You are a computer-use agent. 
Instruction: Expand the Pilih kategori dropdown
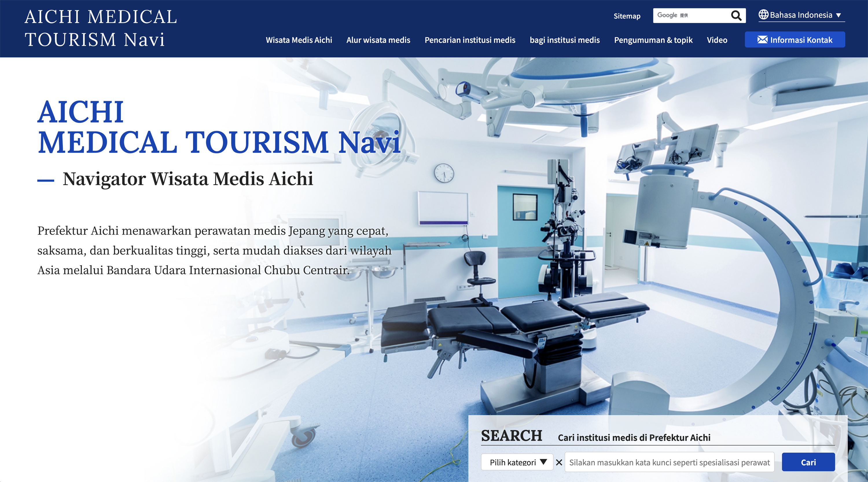pyautogui.click(x=517, y=462)
